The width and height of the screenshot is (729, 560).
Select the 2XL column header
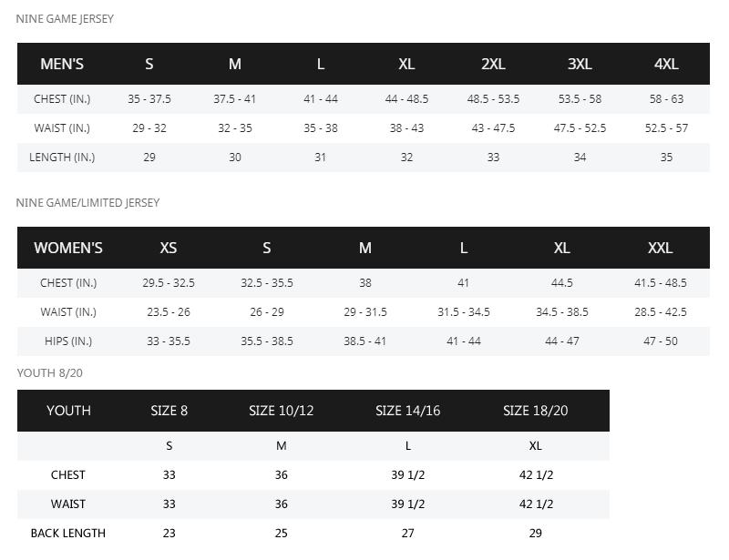click(493, 64)
